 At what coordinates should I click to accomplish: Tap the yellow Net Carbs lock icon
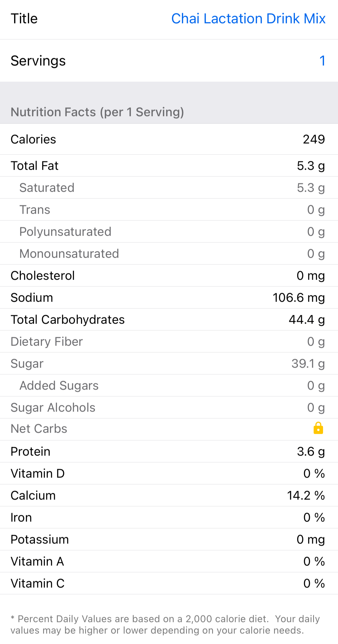tap(318, 428)
